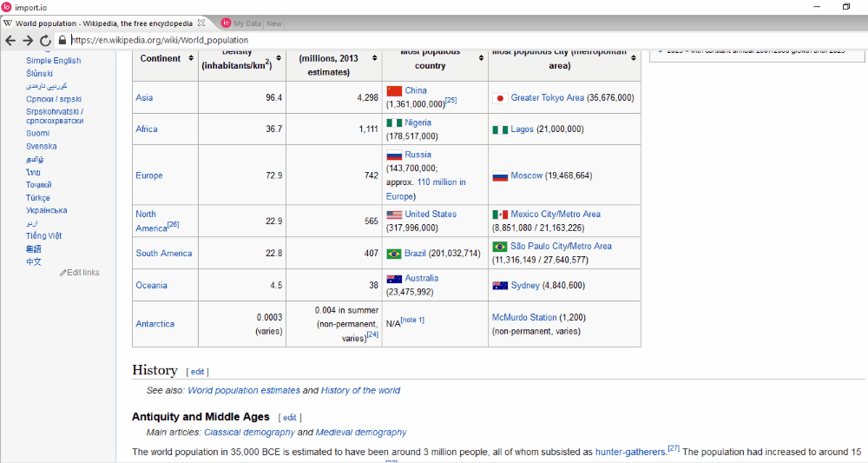Switch language to Suomi
The image size is (868, 463).
37,134
